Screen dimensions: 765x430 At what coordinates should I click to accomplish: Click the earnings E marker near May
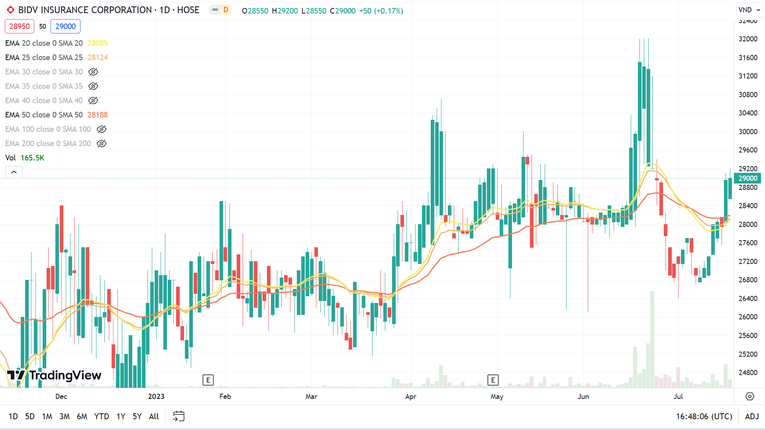coord(493,380)
